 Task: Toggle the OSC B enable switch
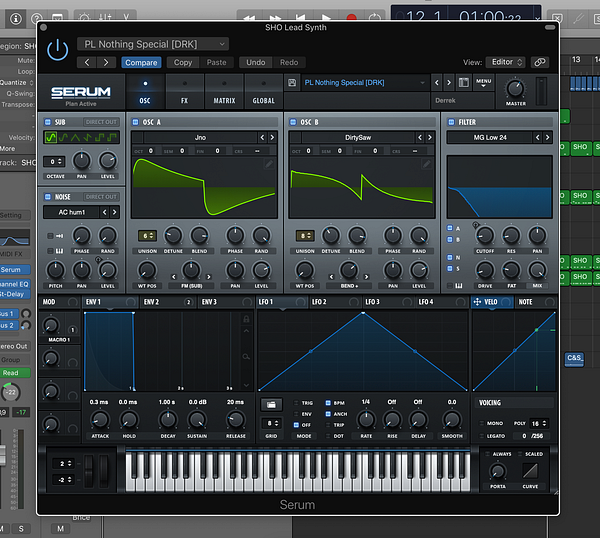point(294,122)
